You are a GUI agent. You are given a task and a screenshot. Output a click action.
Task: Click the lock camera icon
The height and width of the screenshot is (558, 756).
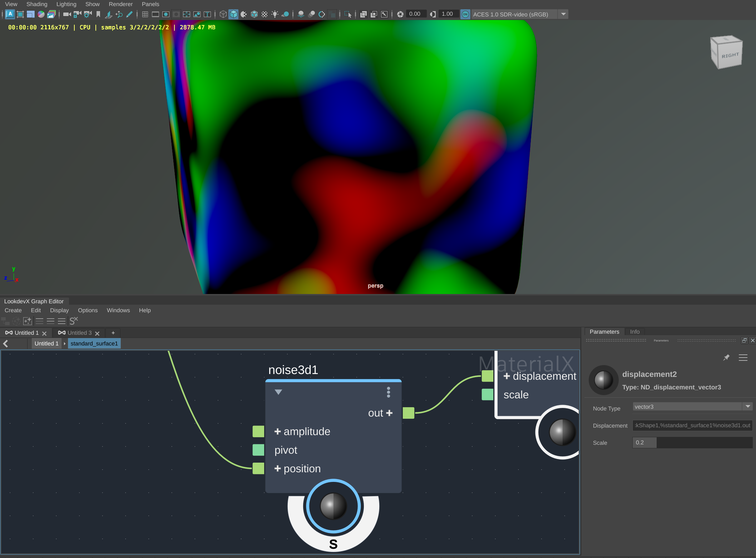[77, 14]
